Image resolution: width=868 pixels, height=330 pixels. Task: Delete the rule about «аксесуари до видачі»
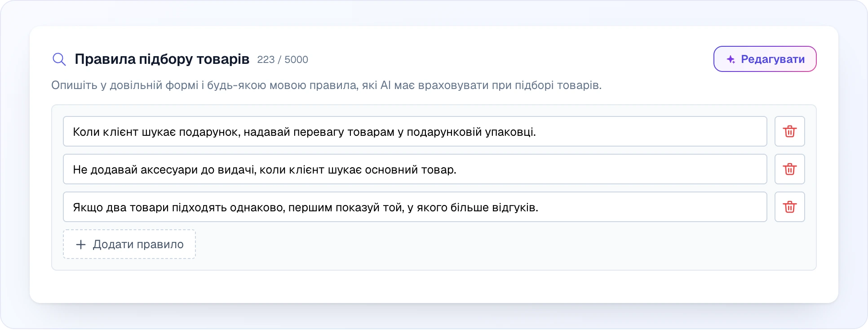point(789,169)
